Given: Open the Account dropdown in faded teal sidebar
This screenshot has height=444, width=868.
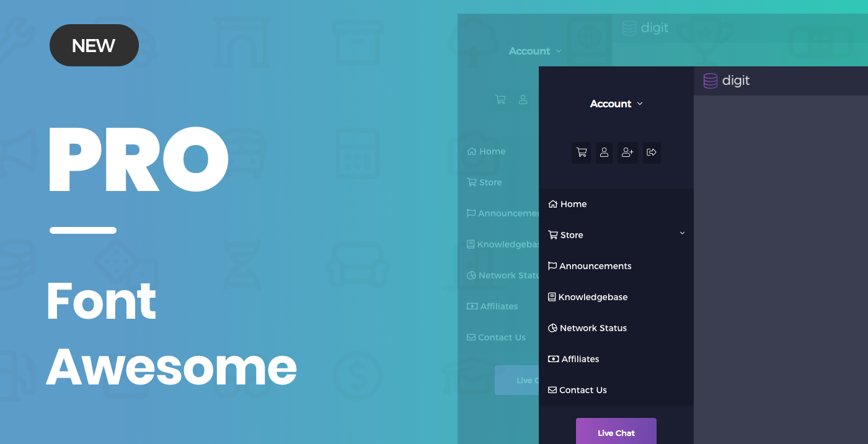Looking at the screenshot, I should pyautogui.click(x=535, y=51).
